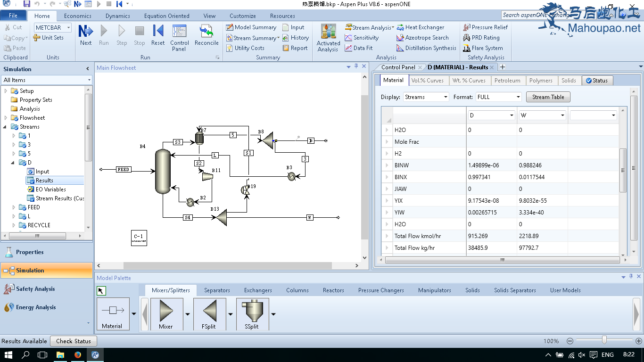Click the Reset run icon

[x=158, y=35]
